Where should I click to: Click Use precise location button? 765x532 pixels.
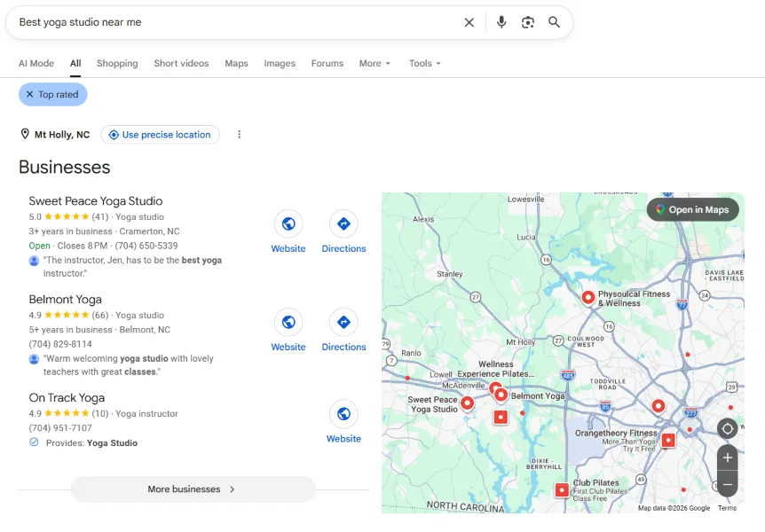click(x=160, y=135)
